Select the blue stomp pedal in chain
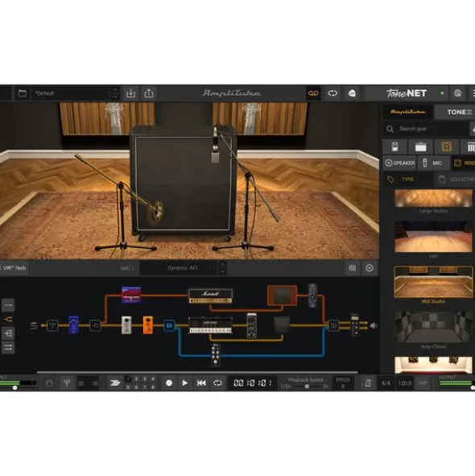The height and width of the screenshot is (476, 475). (74, 325)
